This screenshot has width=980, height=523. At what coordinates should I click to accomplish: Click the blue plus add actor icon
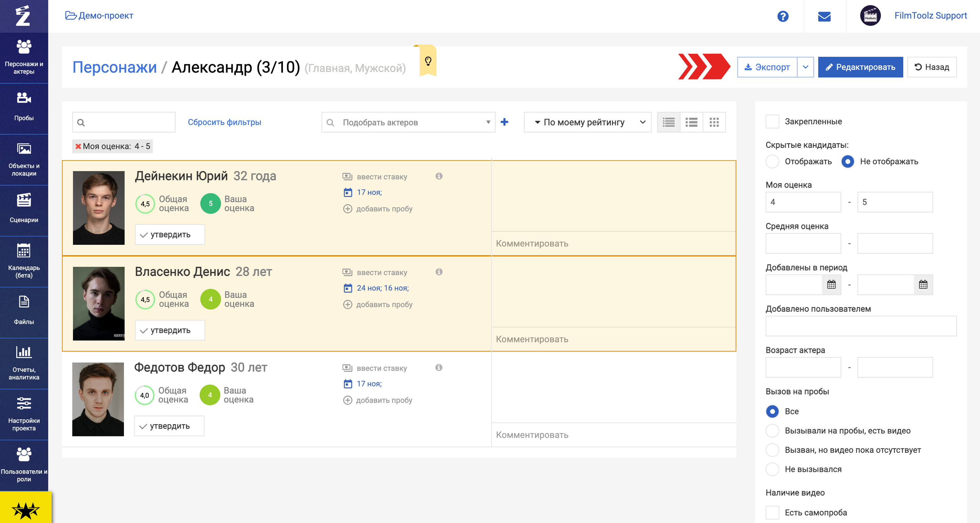[504, 122]
